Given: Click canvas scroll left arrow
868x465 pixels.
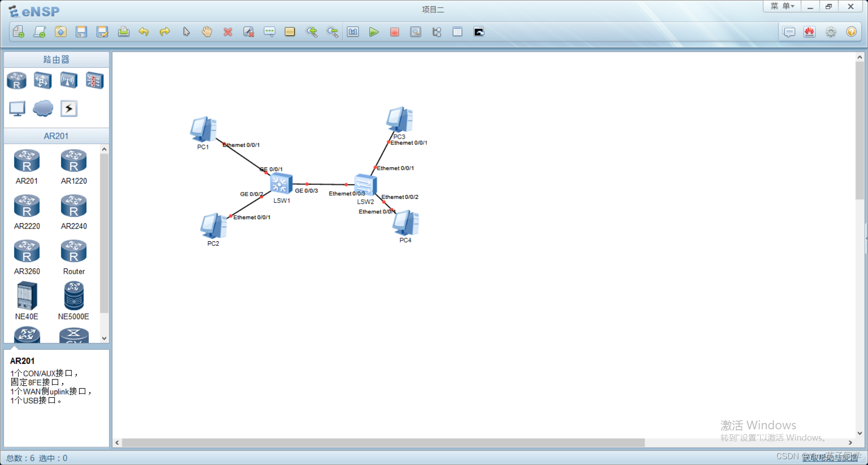Looking at the screenshot, I should point(117,443).
